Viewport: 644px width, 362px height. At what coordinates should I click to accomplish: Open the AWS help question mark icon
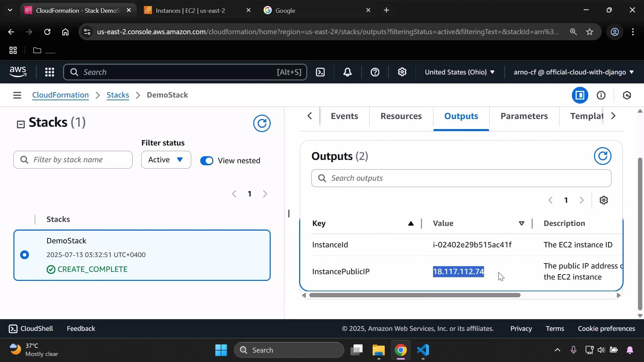pyautogui.click(x=375, y=72)
